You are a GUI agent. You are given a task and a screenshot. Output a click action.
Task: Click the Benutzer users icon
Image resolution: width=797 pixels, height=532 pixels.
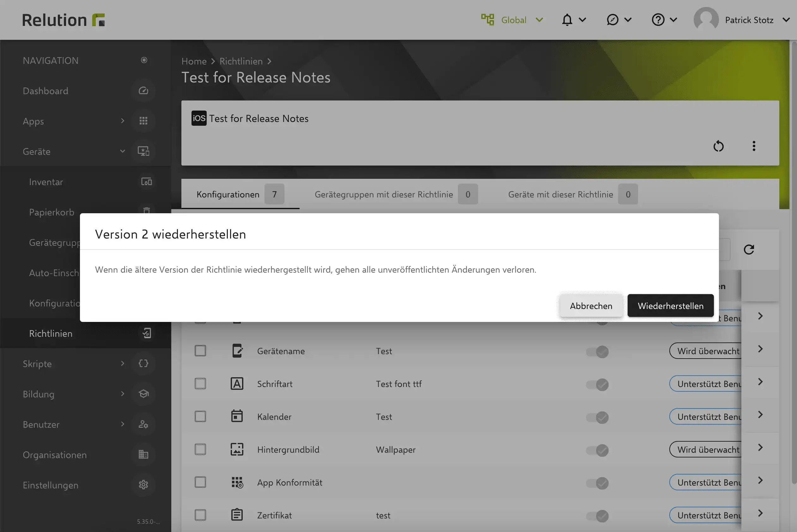tap(143, 424)
